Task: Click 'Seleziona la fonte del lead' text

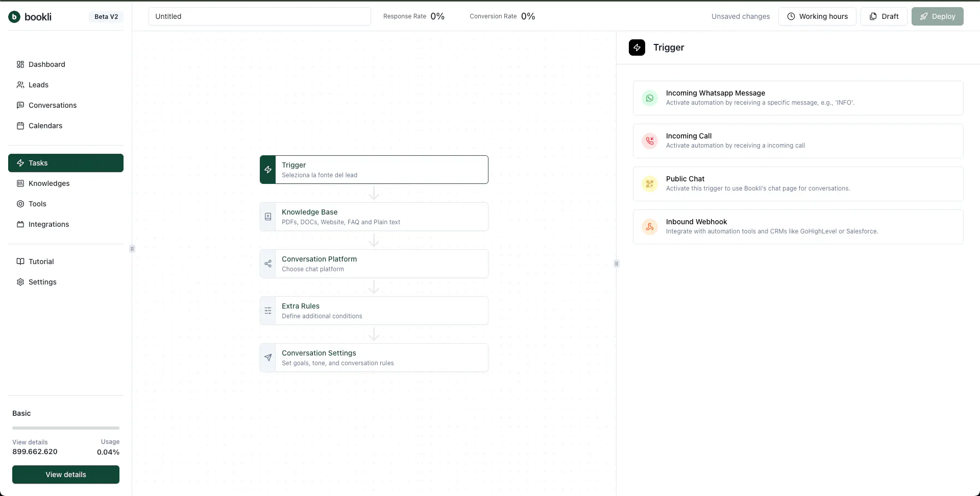Action: (x=320, y=175)
